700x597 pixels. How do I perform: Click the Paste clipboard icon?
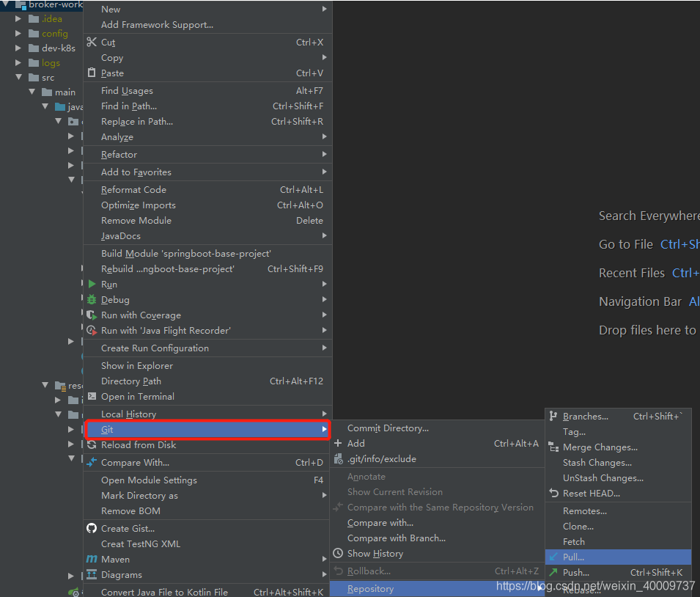coord(92,73)
